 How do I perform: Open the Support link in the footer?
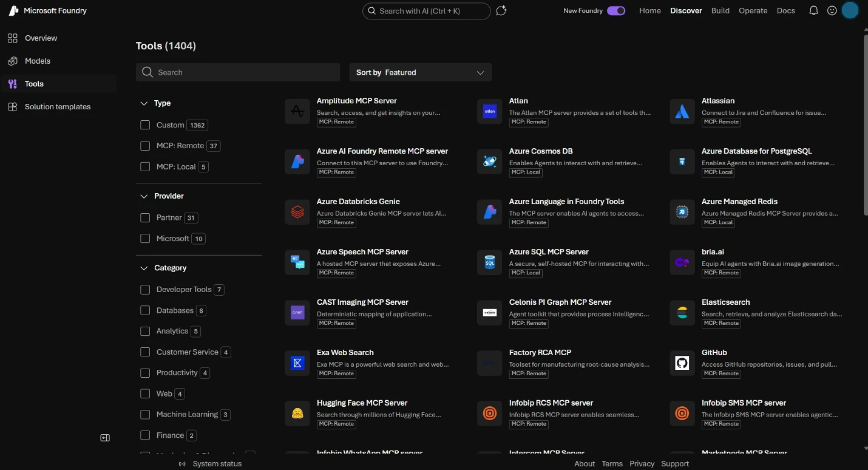tap(674, 463)
